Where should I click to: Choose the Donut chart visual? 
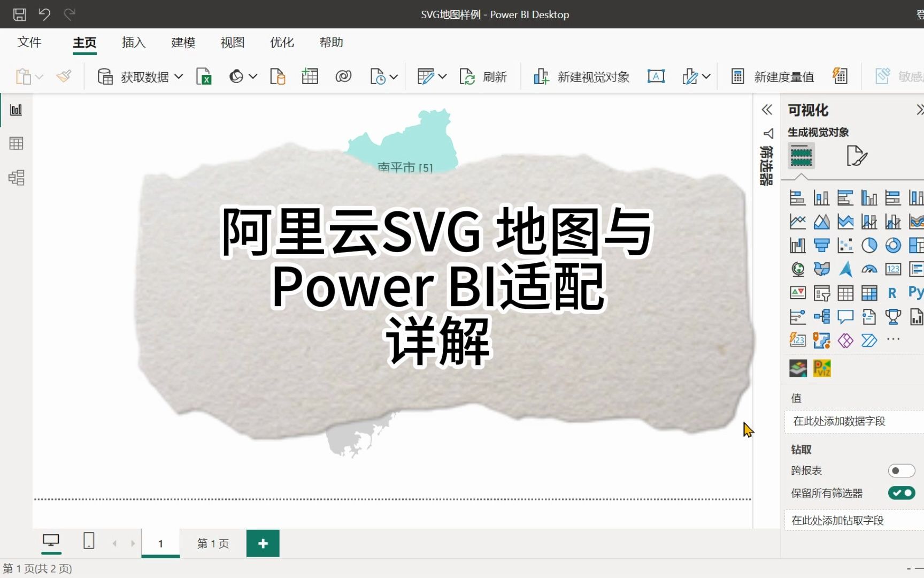893,246
